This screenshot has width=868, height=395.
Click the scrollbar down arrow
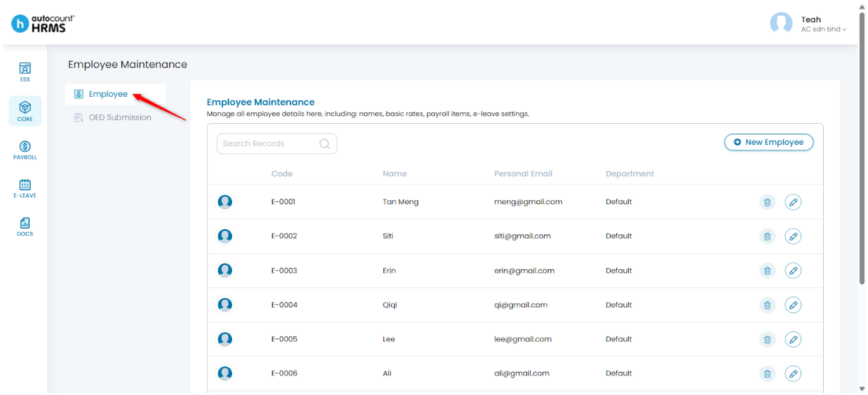click(x=862, y=389)
